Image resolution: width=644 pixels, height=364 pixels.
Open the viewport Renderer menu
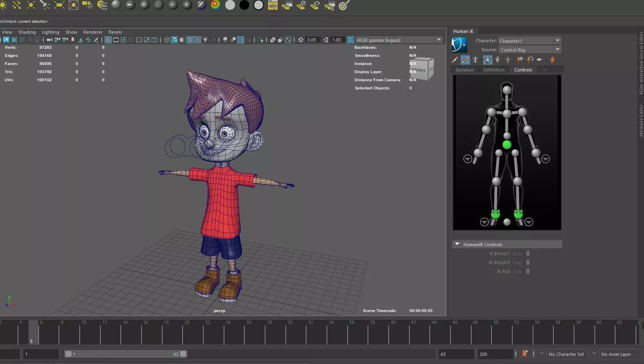pyautogui.click(x=93, y=32)
